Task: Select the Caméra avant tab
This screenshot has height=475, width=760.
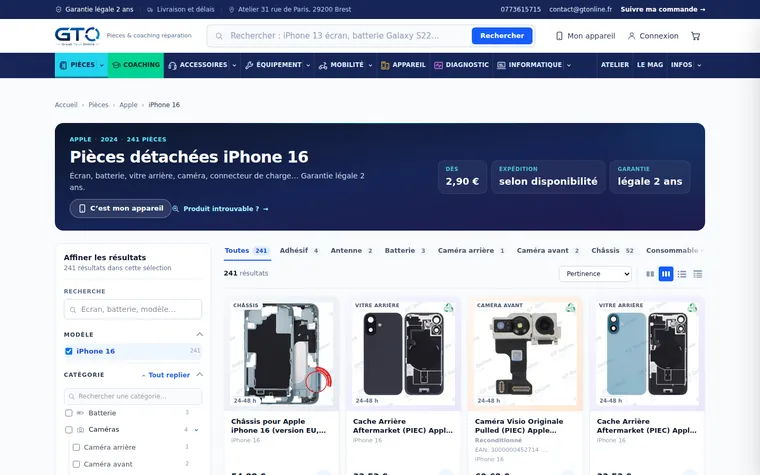Action: tap(548, 251)
